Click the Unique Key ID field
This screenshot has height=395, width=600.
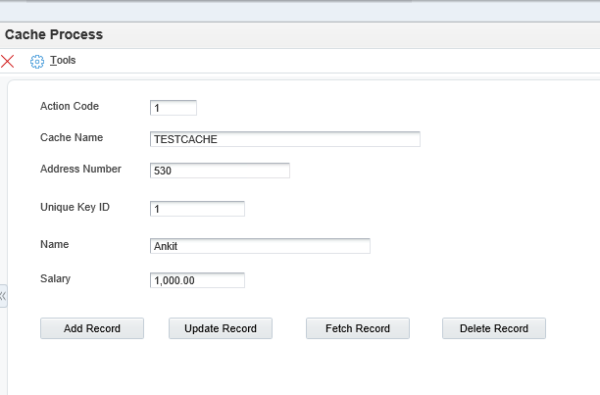tap(197, 209)
